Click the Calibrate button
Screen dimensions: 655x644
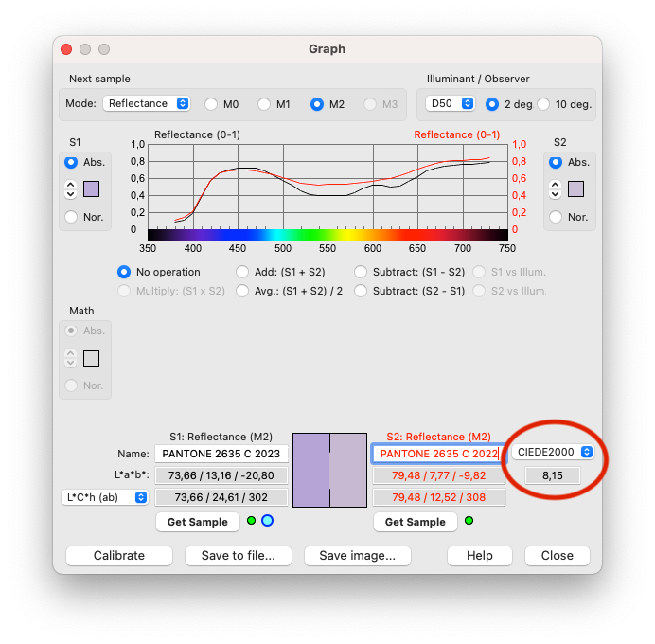tap(119, 555)
